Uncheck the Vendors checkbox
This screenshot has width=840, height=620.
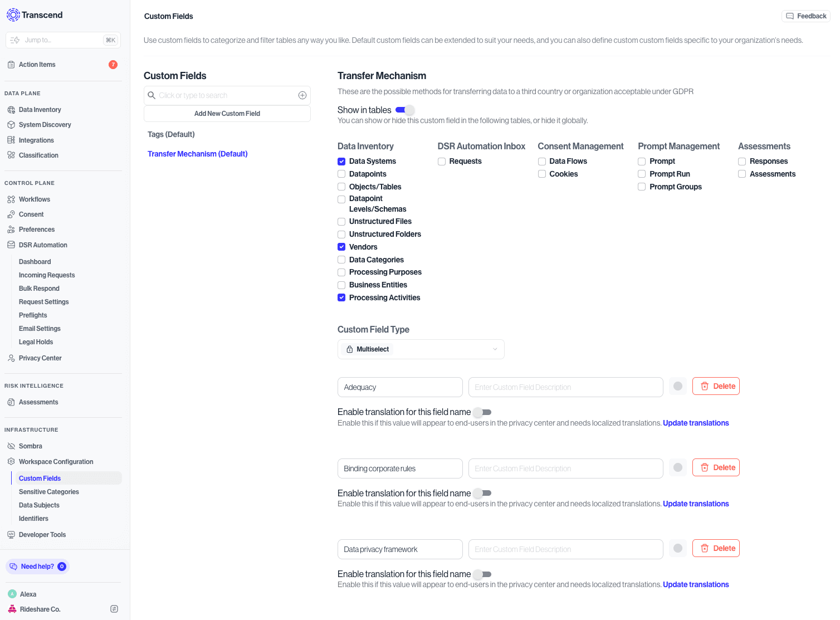(x=341, y=247)
